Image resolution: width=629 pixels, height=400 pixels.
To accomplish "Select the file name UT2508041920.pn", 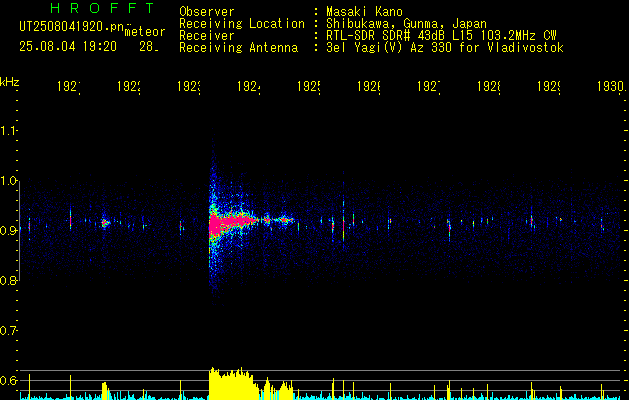I will (x=71, y=26).
